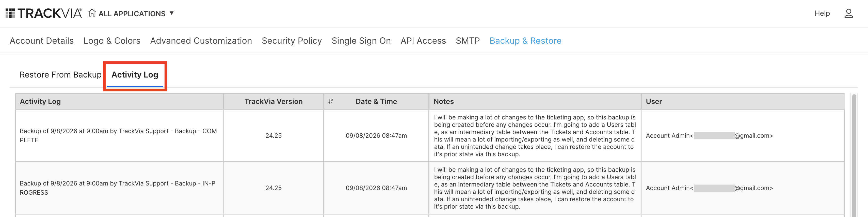Screen dimensions: 868x217
Task: Click Account Admin user in IN-PROGRESS row
Action: tap(709, 188)
